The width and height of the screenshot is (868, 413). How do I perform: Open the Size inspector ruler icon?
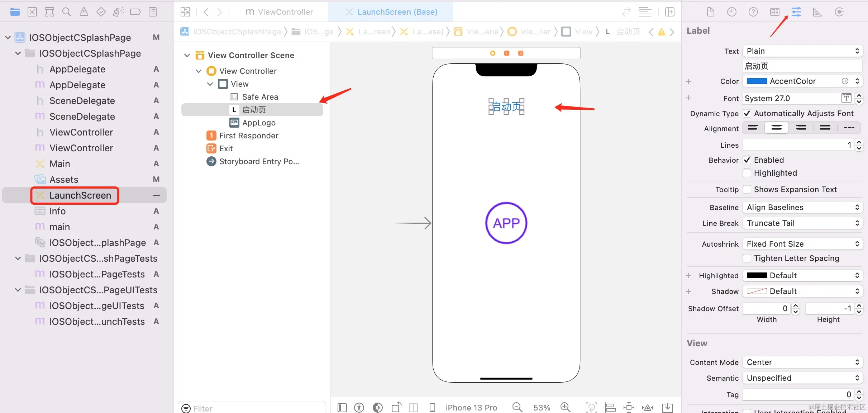point(817,12)
